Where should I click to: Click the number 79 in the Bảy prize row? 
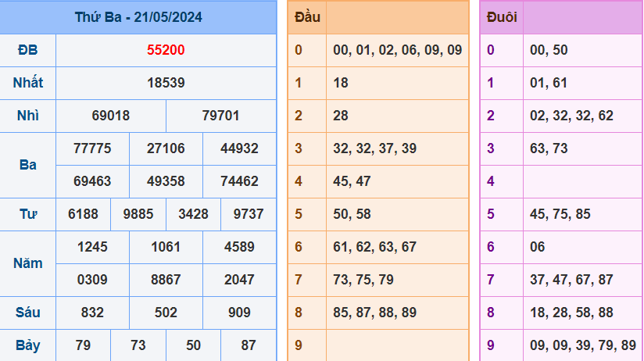84,346
